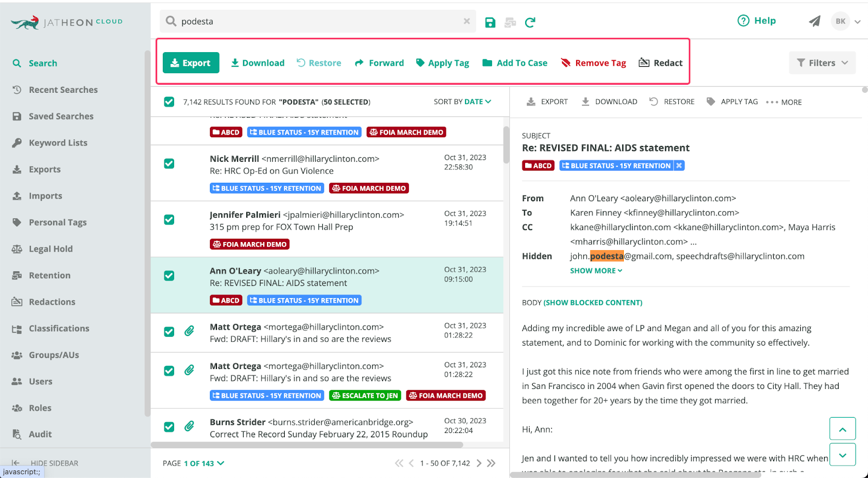
Task: Click Apply Tag in the top toolbar
Action: [443, 63]
